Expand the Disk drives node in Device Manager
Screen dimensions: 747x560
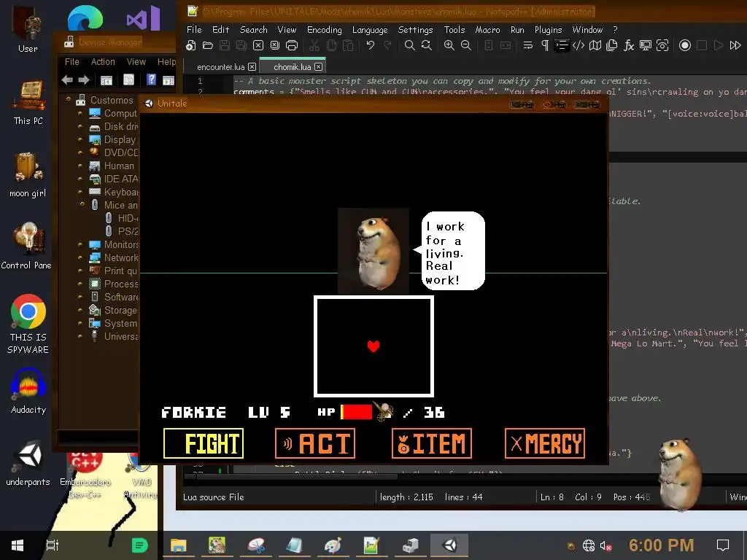(x=80, y=127)
